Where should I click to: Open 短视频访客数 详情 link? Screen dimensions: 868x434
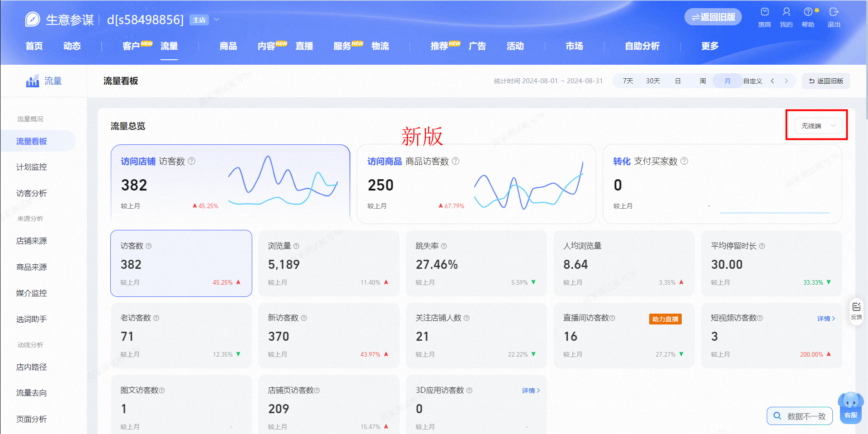pyautogui.click(x=826, y=319)
